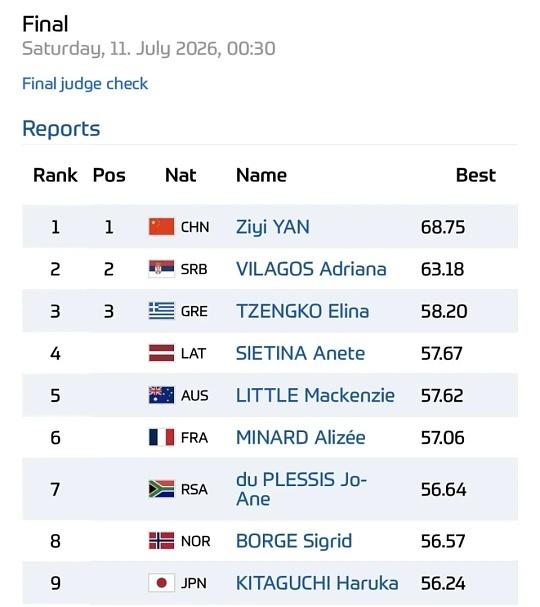This screenshot has height=607, width=540.
Task: Click the 68.75 best result
Action: tap(442, 227)
